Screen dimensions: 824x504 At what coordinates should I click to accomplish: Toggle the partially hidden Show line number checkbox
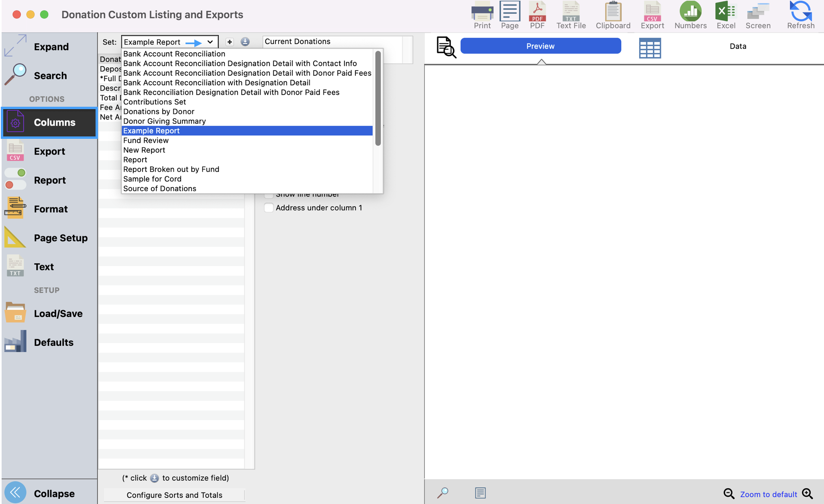tap(269, 195)
